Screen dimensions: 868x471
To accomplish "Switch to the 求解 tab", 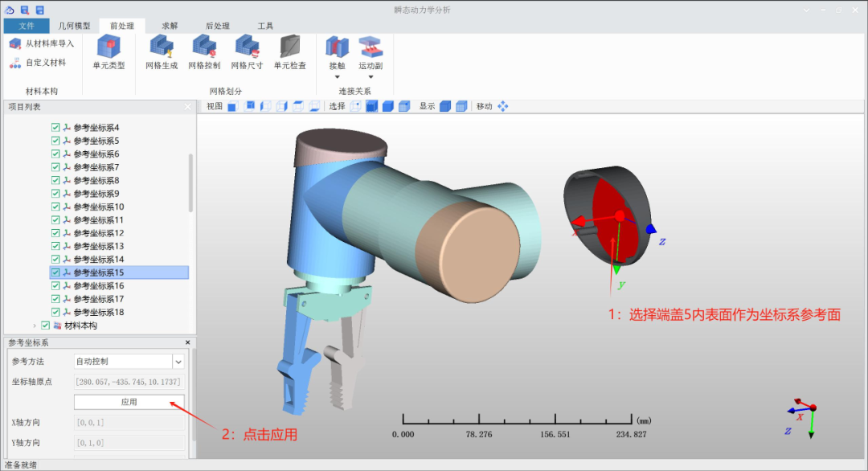I will [x=170, y=26].
